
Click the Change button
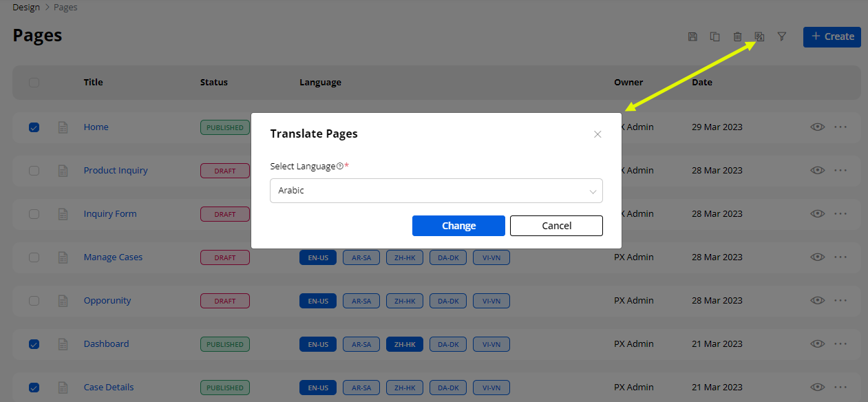458,226
